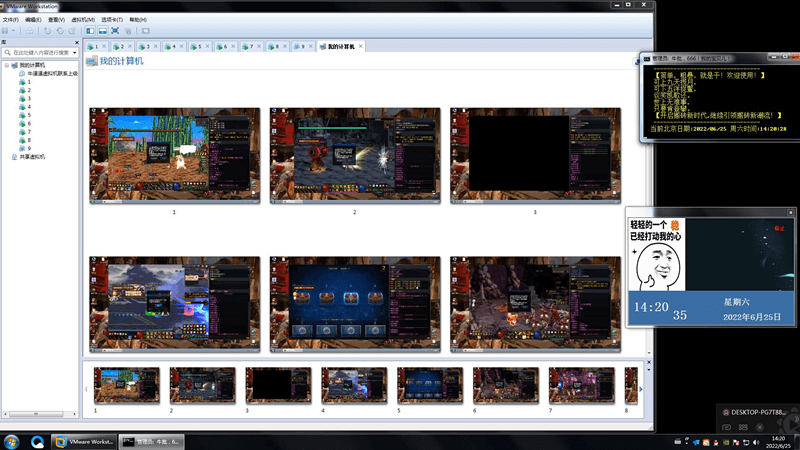Enter full screen mode via toolbar icon
The height and width of the screenshot is (450, 800).
coord(115,31)
